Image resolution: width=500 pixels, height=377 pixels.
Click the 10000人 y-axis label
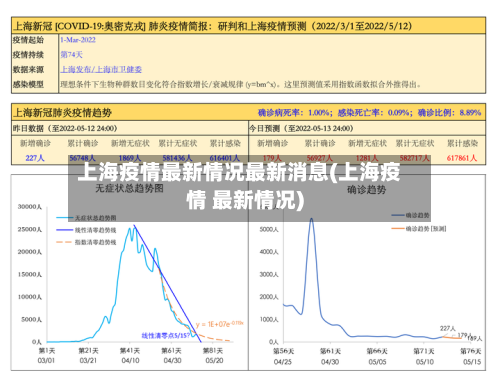click(30, 297)
